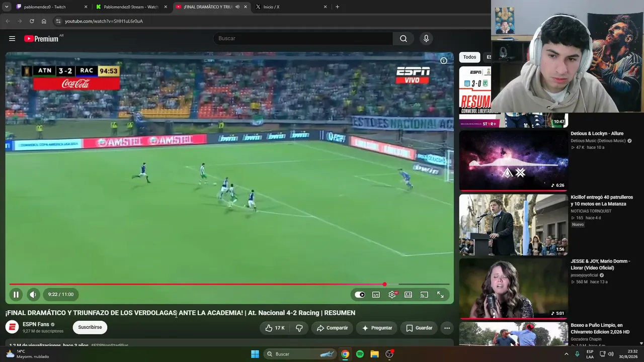Seek on the red video progress bar
Screen dimensions: 644x362
tap(229, 285)
